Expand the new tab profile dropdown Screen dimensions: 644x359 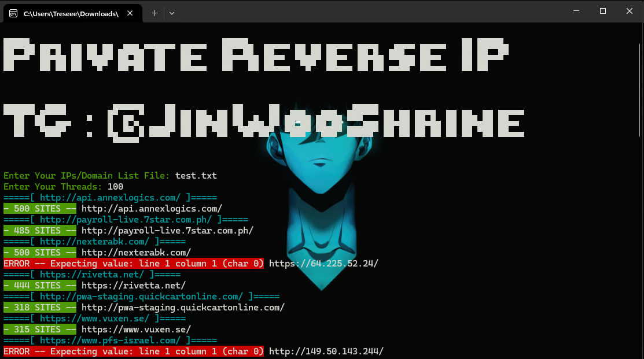(172, 13)
